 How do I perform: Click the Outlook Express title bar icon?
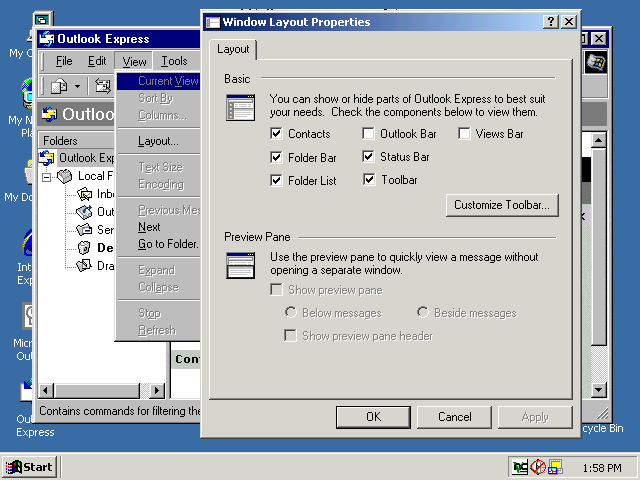pos(47,39)
